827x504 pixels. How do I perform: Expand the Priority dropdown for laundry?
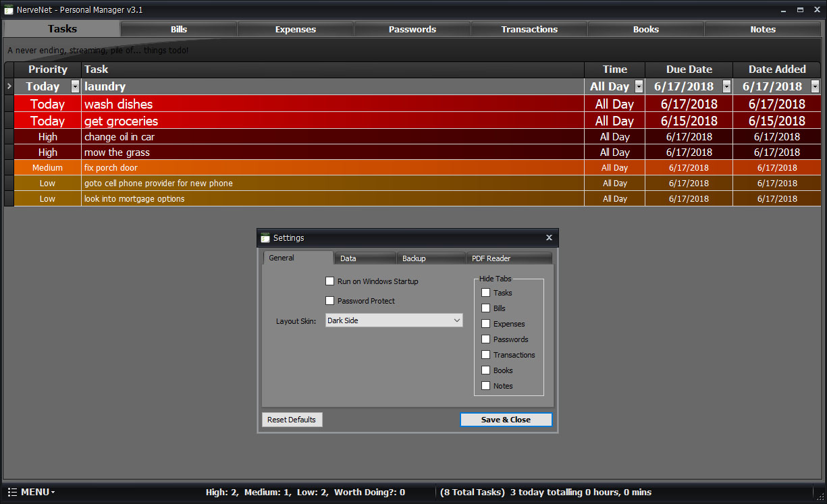(75, 86)
